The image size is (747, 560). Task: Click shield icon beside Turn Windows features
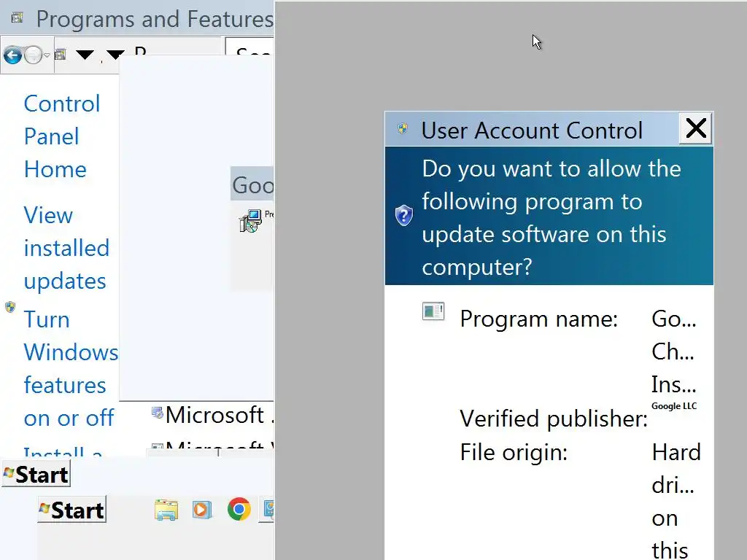[10, 307]
